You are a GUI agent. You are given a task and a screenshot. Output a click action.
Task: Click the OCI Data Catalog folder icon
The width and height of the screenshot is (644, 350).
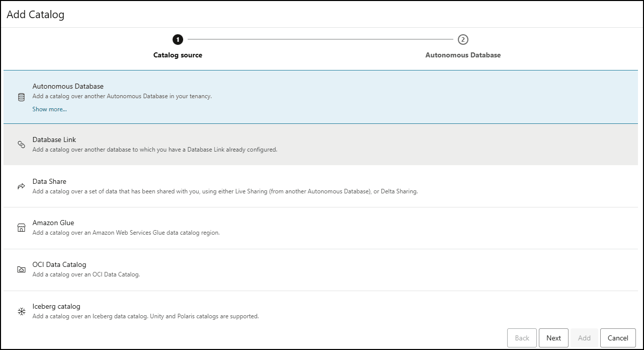pyautogui.click(x=21, y=269)
